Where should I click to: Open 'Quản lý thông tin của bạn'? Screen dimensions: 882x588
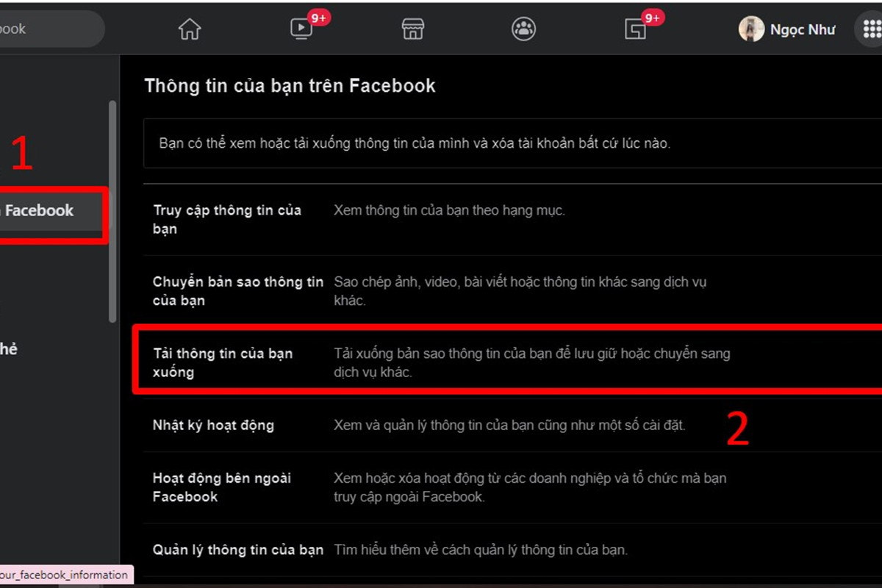(512, 550)
